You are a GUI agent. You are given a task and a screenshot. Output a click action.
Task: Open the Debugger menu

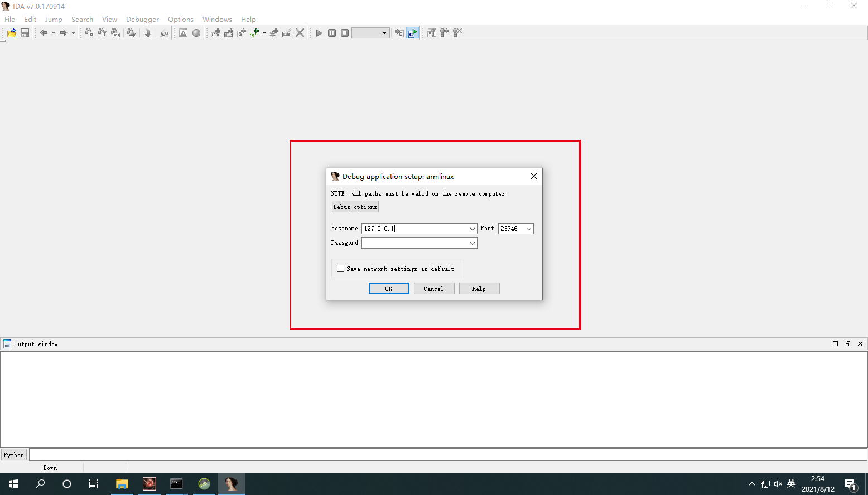tap(142, 19)
